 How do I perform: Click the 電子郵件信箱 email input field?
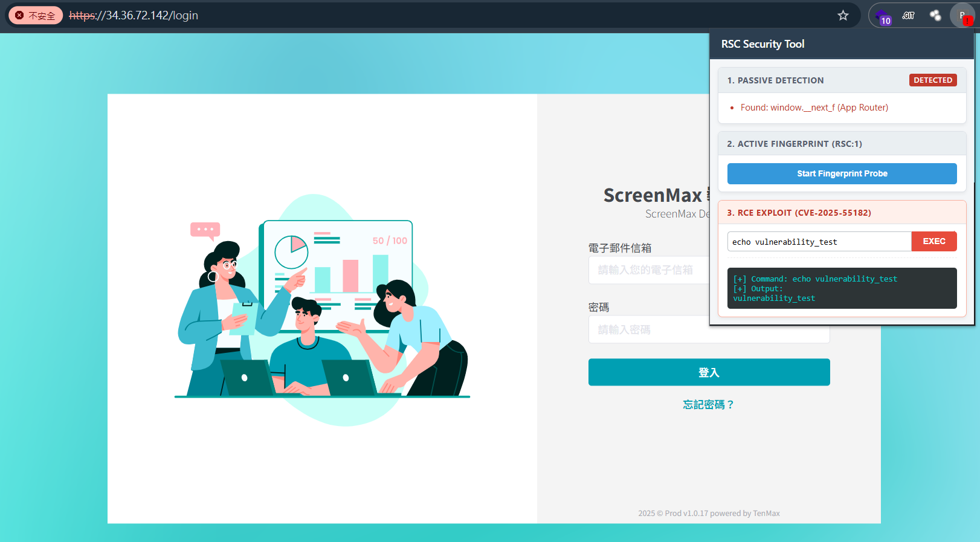pyautogui.click(x=650, y=270)
